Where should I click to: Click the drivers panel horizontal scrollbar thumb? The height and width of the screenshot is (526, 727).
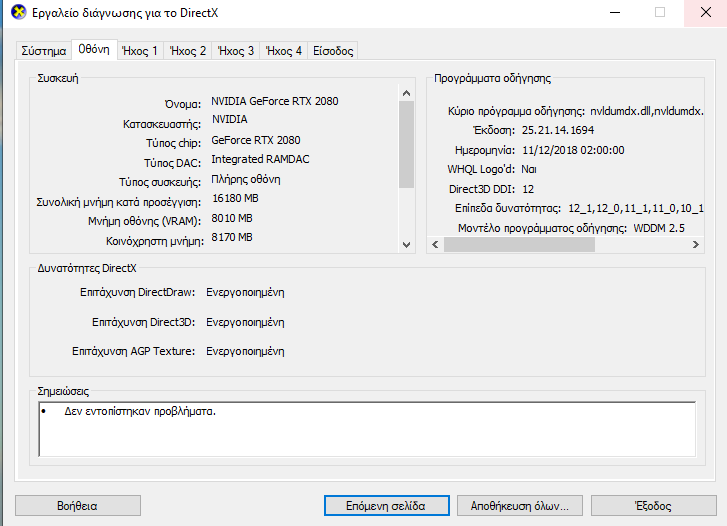pyautogui.click(x=519, y=244)
